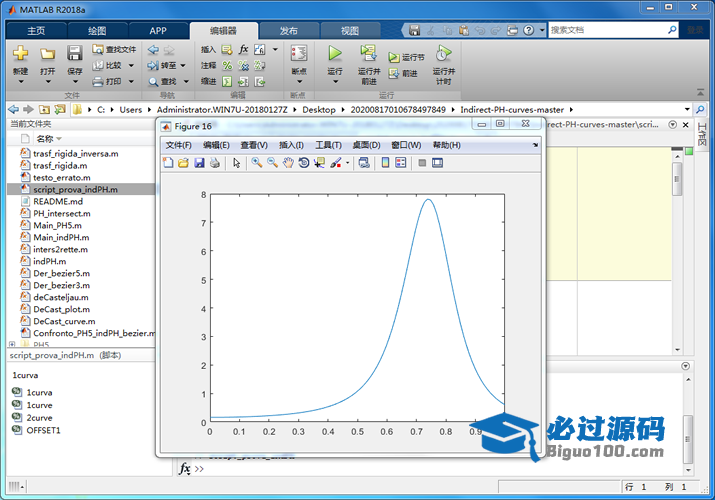This screenshot has height=500, width=715.
Task: Select Rotate 3D tool in Figure 16
Action: (304, 163)
